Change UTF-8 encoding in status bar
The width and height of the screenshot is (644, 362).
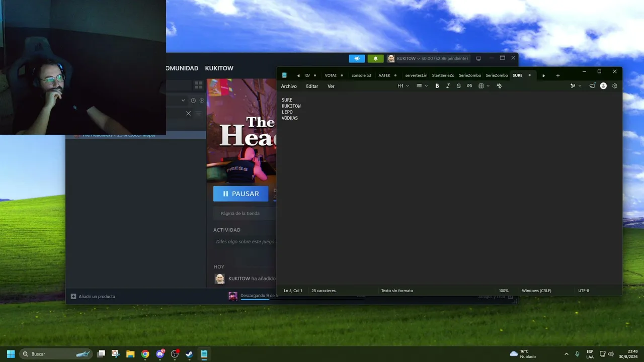click(584, 291)
